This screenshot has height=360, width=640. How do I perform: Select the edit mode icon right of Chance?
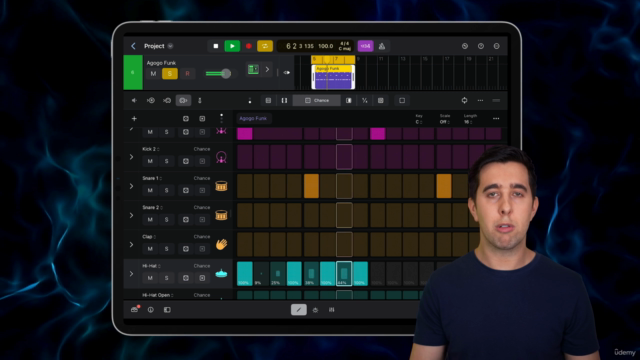[349, 100]
